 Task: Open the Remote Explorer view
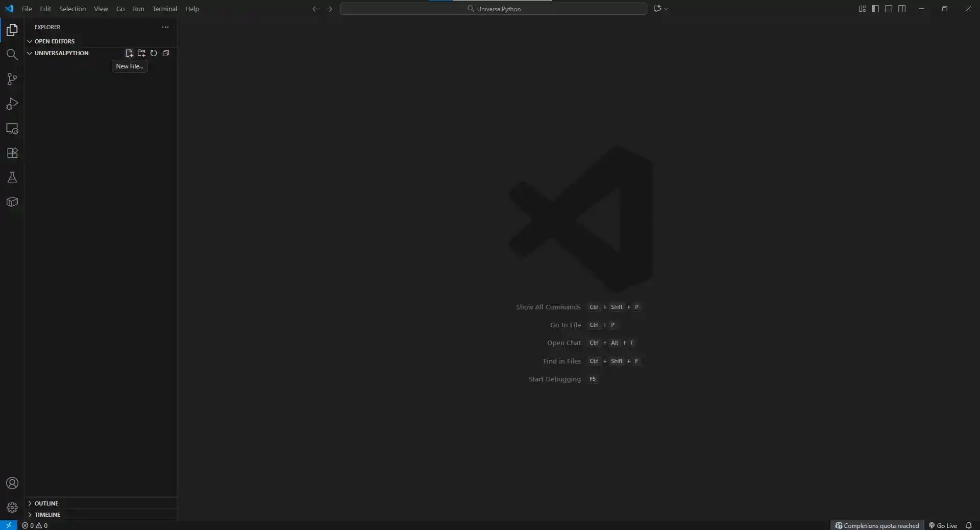(x=12, y=129)
